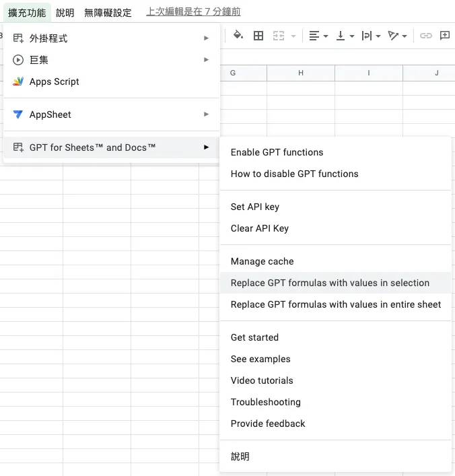Screen dimensions: 455x476
Task: Expand the text wrapping dropdown arrow
Action: pos(378,36)
